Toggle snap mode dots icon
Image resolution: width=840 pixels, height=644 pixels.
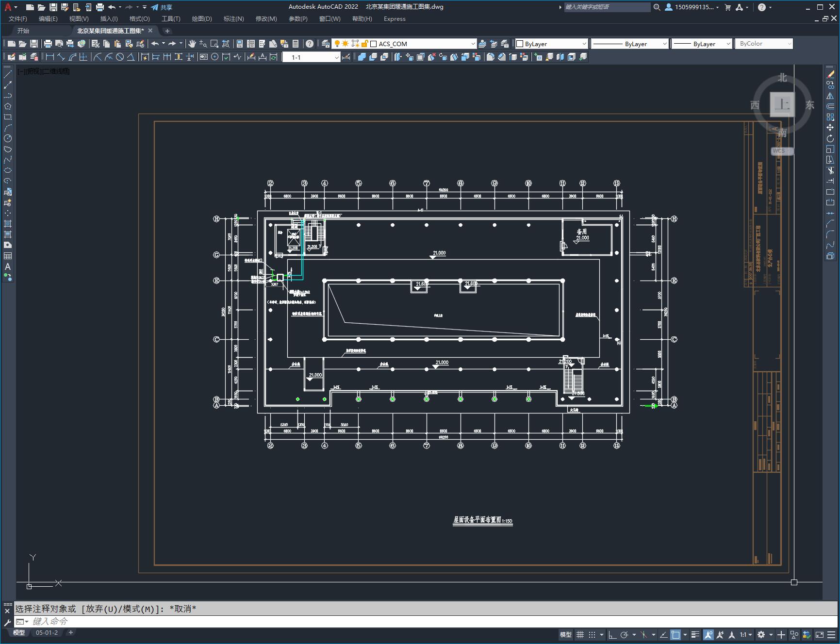pyautogui.click(x=592, y=634)
